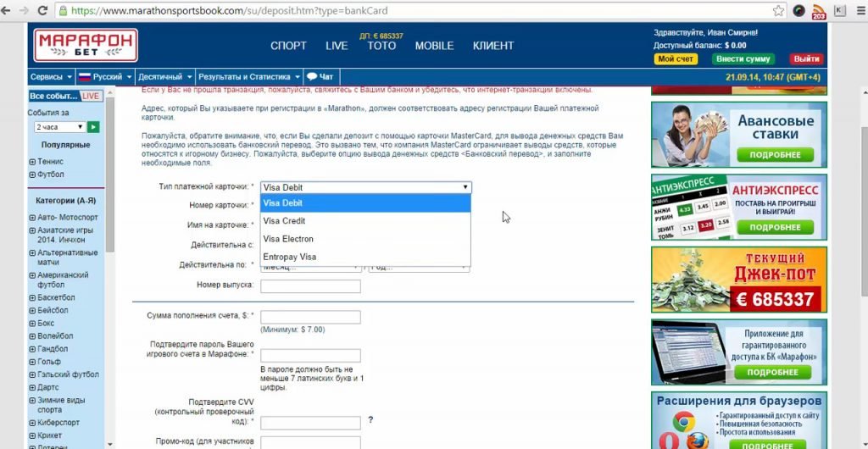
Task: Click the Все события tab
Action: (x=53, y=97)
